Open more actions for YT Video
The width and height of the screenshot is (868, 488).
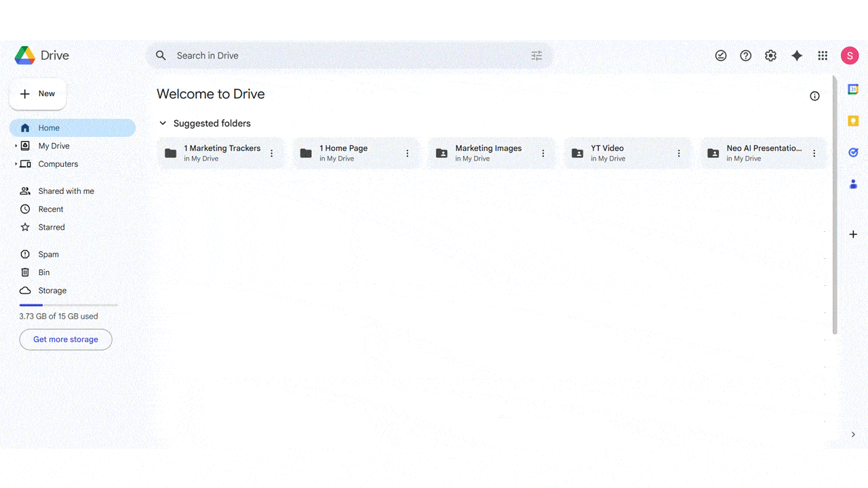(679, 153)
